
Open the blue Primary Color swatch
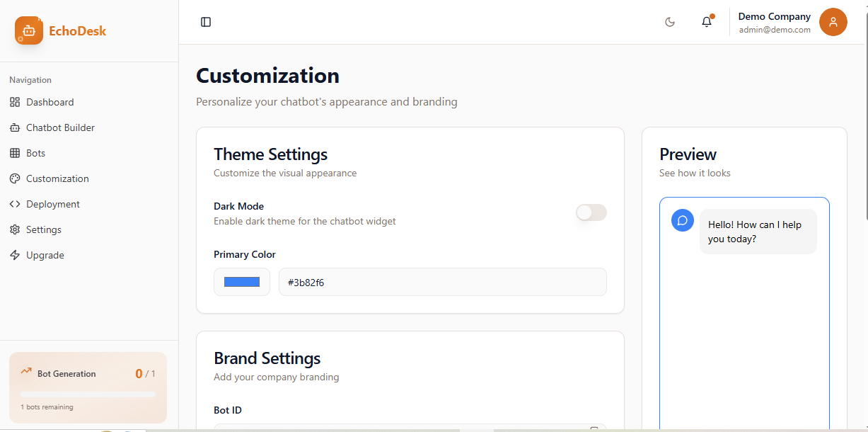pos(242,282)
